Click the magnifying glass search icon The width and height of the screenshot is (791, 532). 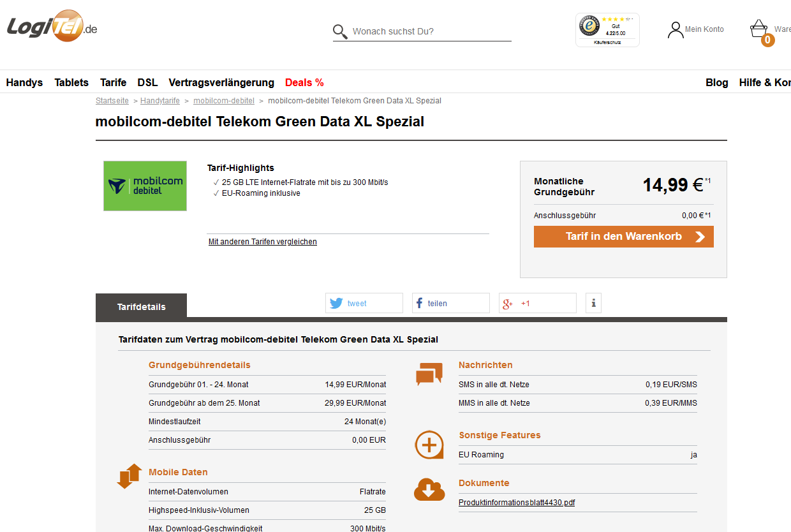[340, 32]
